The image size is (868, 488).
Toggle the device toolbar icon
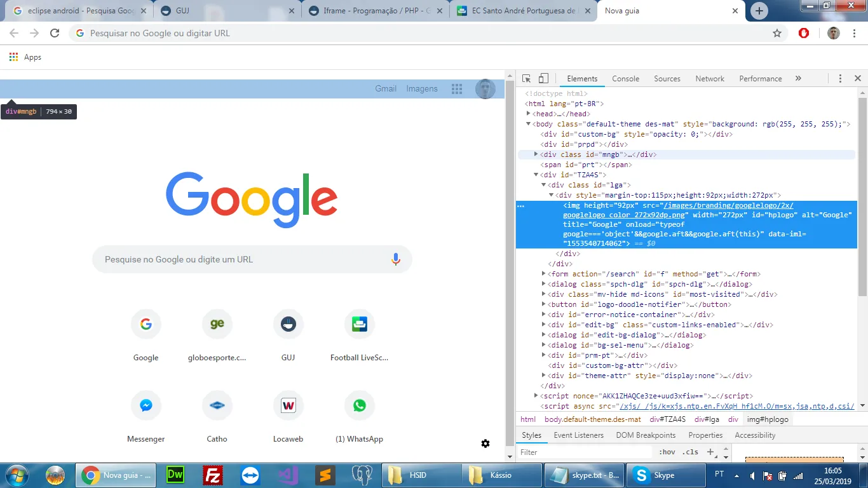tap(543, 79)
